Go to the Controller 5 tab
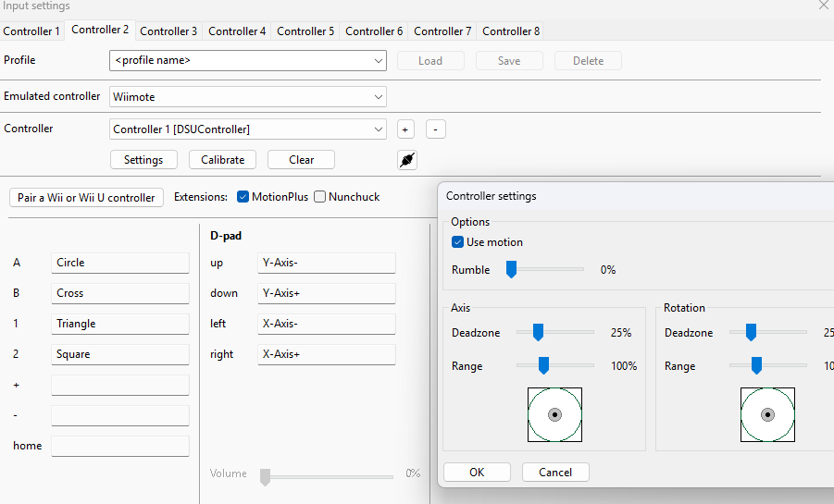This screenshot has height=504, width=834. pos(305,31)
